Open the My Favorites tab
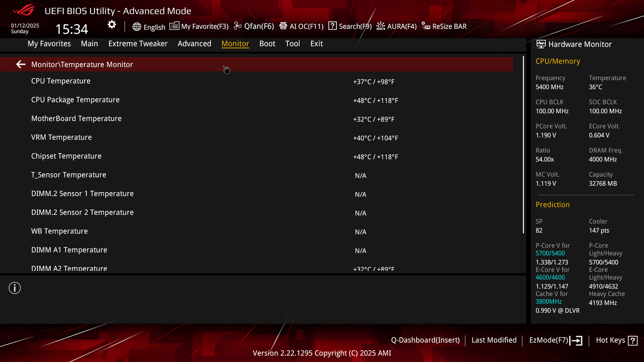This screenshot has width=644, height=362. pyautogui.click(x=49, y=43)
